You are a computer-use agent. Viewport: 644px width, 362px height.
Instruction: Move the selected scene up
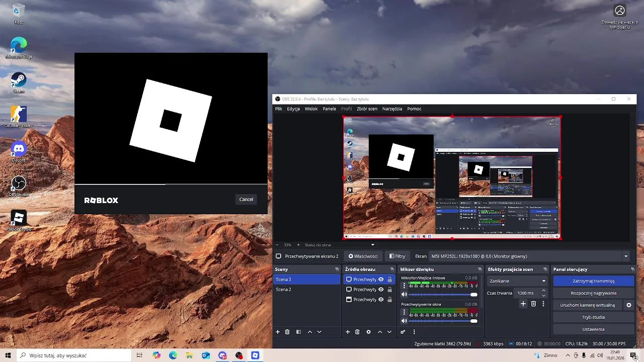click(x=309, y=332)
